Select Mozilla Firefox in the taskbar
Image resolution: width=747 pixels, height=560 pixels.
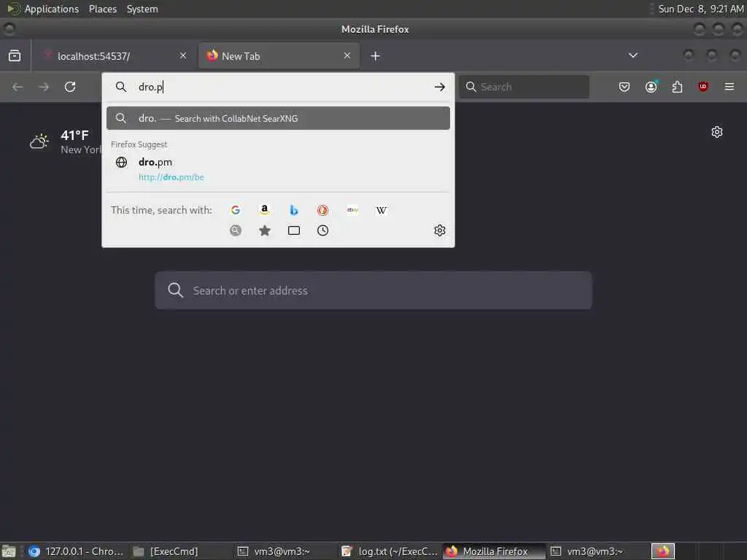[494, 551]
